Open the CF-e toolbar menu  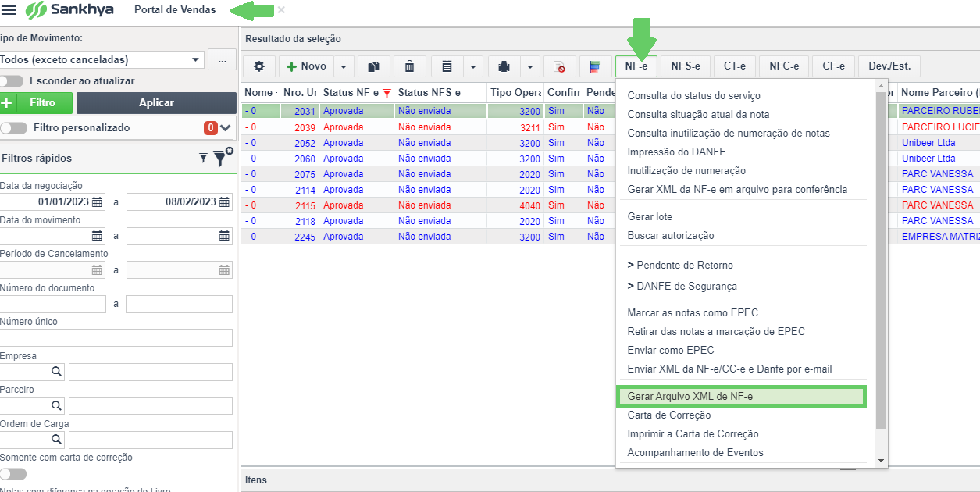[x=834, y=66]
